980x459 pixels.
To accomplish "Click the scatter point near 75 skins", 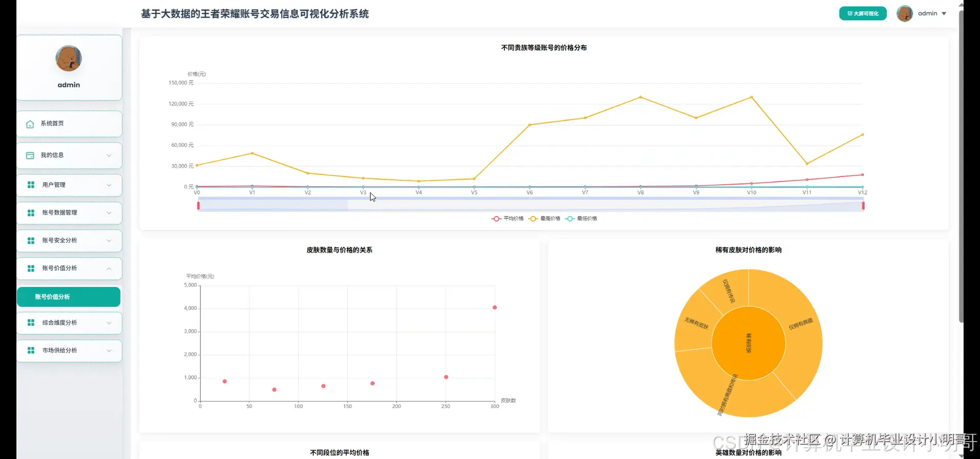I will coord(274,390).
